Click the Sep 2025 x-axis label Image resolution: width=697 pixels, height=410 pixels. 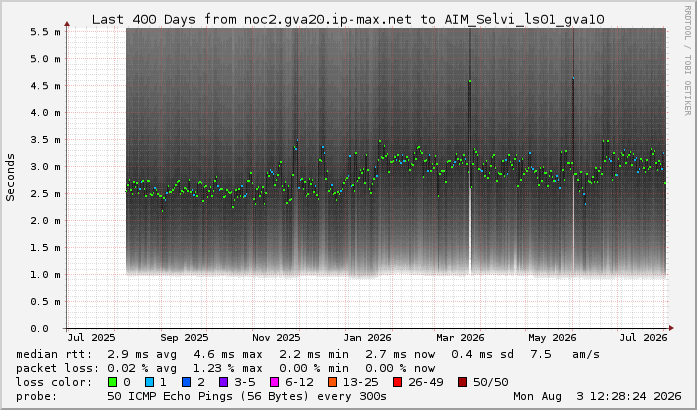click(x=184, y=338)
